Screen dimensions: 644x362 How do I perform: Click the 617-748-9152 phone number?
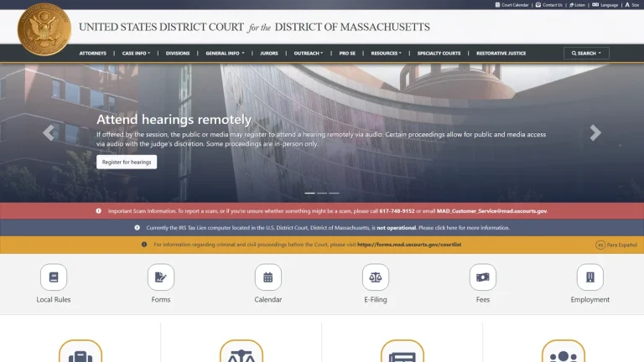[x=397, y=211]
